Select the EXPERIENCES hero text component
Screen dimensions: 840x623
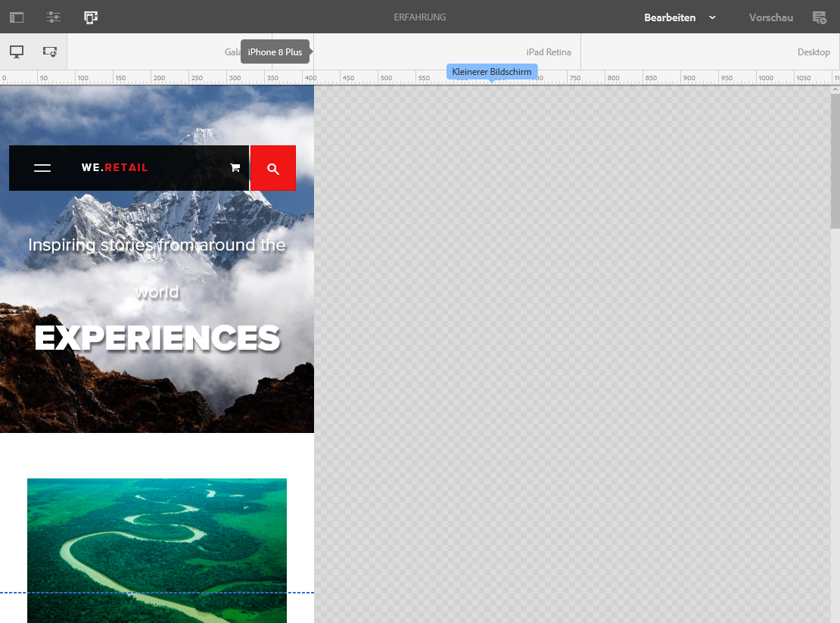157,337
